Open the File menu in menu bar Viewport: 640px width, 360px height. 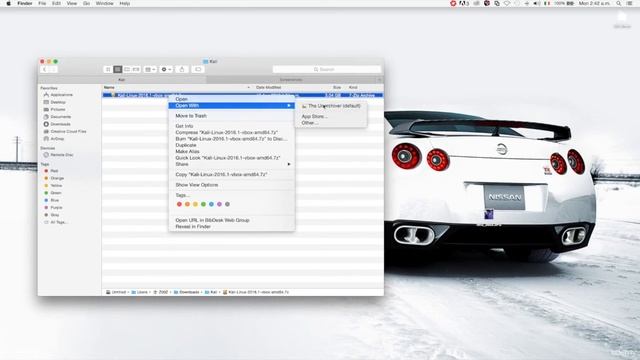pos(42,3)
